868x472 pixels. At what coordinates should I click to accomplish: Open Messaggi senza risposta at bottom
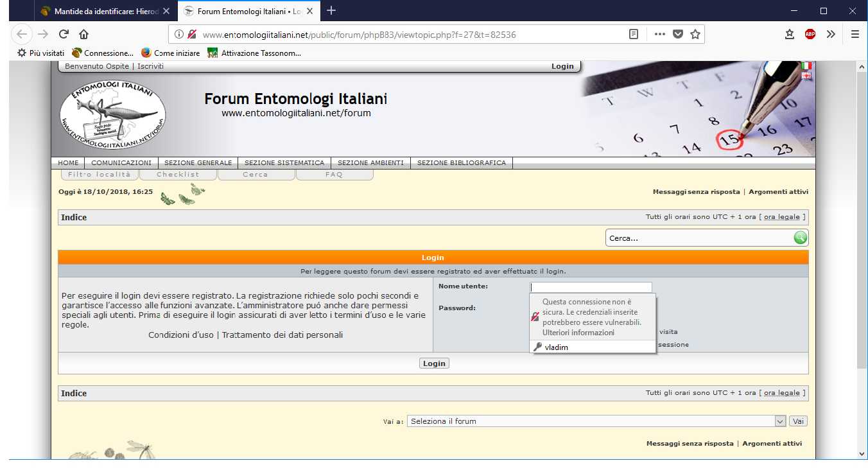coord(690,444)
